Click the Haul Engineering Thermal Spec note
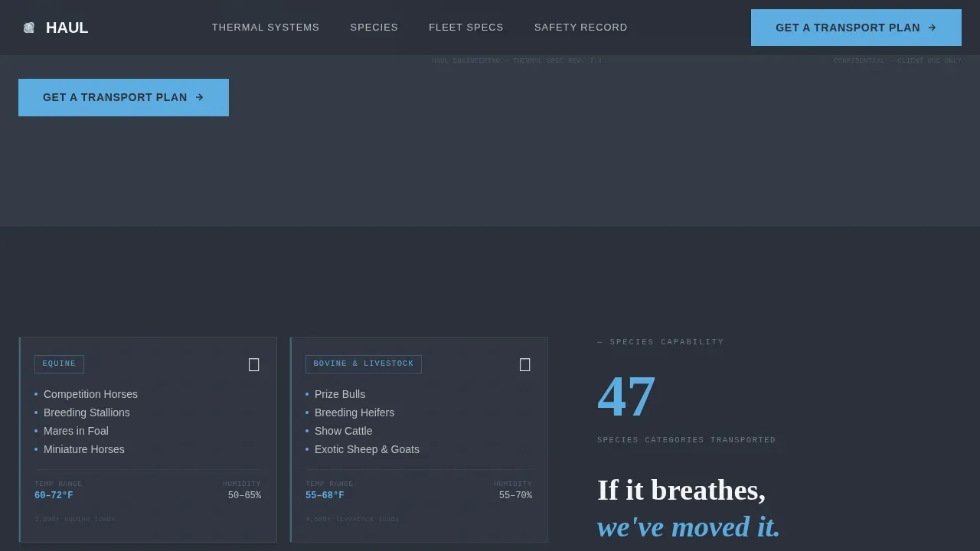Image resolution: width=980 pixels, height=551 pixels. pos(517,60)
